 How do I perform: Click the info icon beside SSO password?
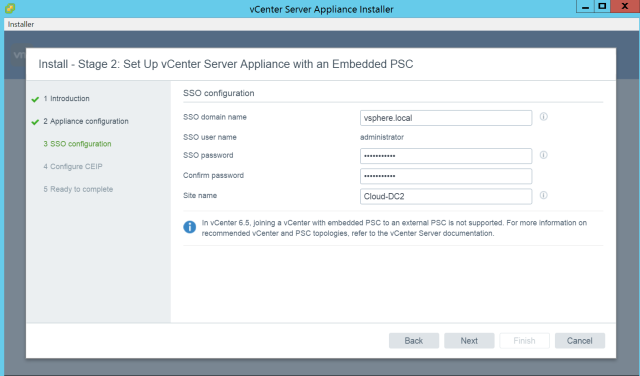tap(543, 155)
